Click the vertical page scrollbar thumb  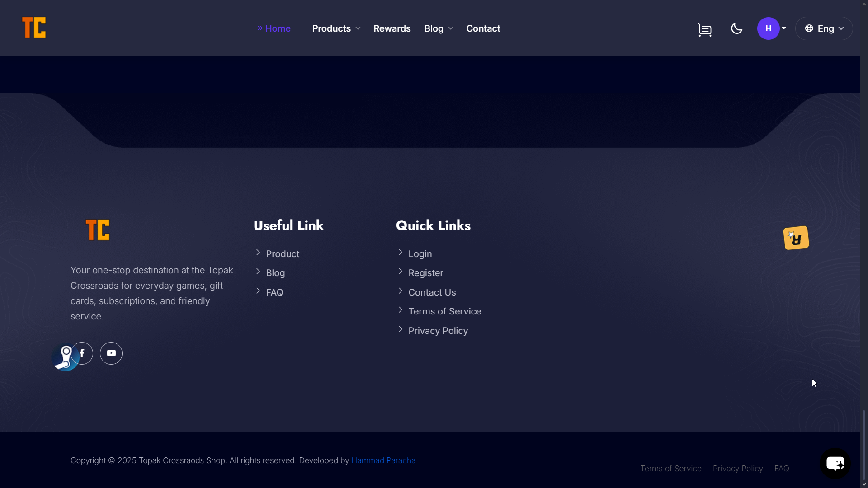(x=863, y=445)
